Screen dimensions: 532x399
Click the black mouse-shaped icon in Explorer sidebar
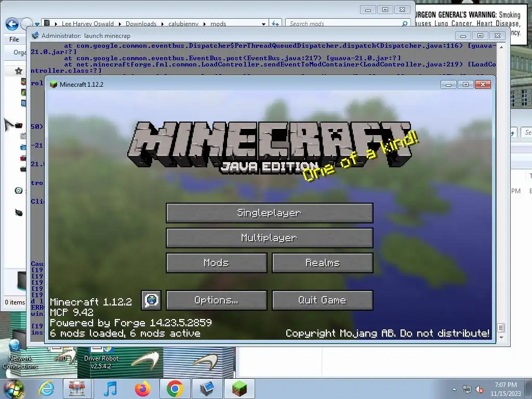(x=19, y=212)
